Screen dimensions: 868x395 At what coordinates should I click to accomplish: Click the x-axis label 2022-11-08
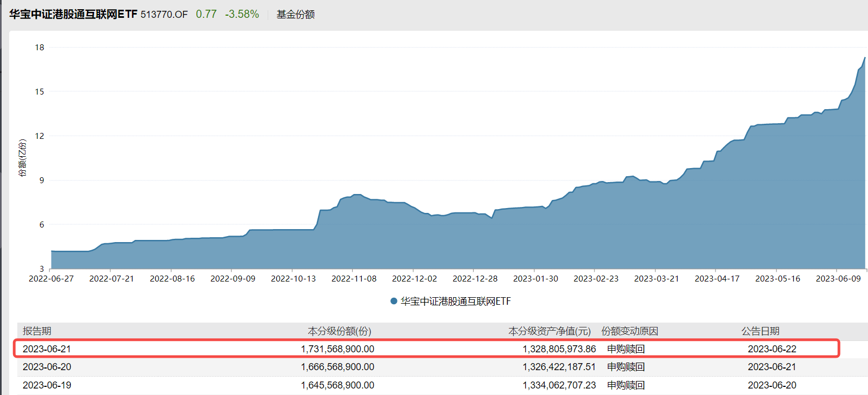354,279
